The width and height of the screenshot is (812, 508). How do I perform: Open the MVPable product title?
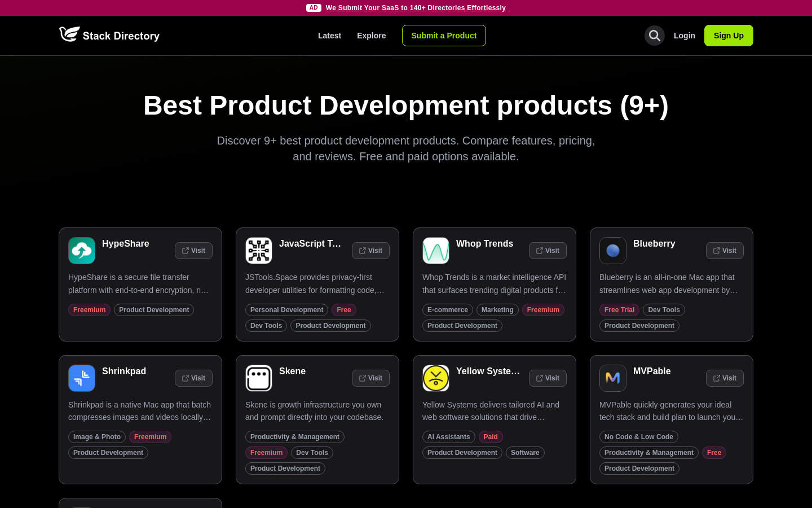(652, 371)
